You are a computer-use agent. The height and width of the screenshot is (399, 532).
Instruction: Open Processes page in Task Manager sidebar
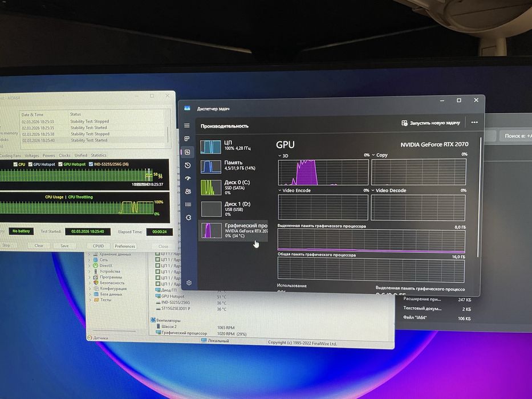(x=187, y=139)
